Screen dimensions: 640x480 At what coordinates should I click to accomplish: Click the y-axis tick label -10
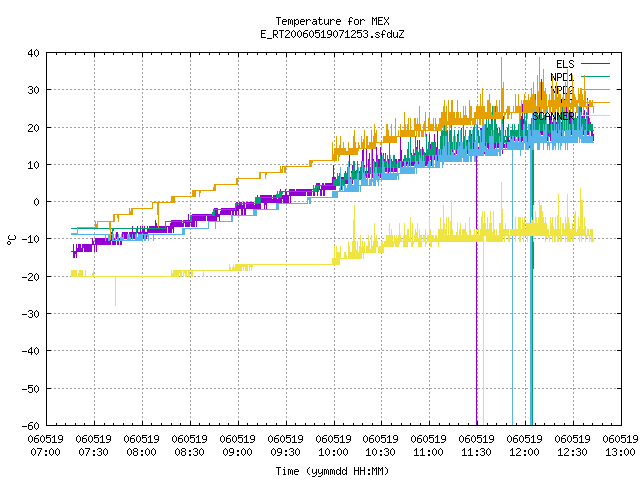pyautogui.click(x=31, y=239)
